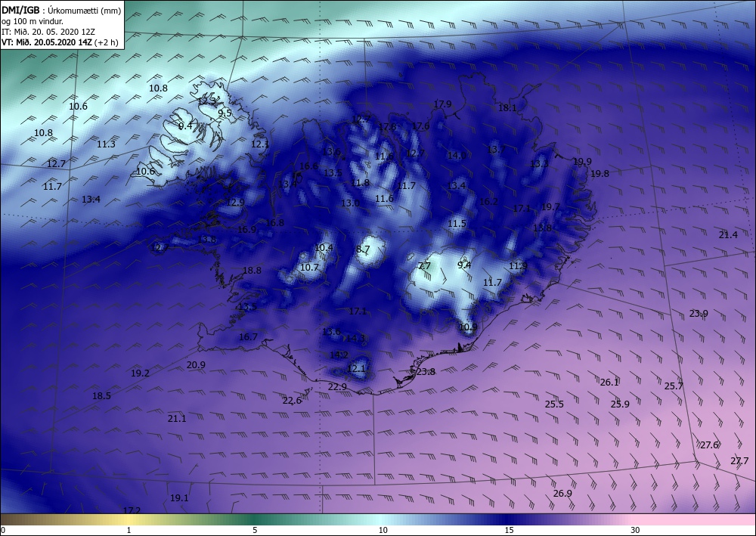Click the 14.0 value on the map
This screenshot has height=536, width=756.
457,155
